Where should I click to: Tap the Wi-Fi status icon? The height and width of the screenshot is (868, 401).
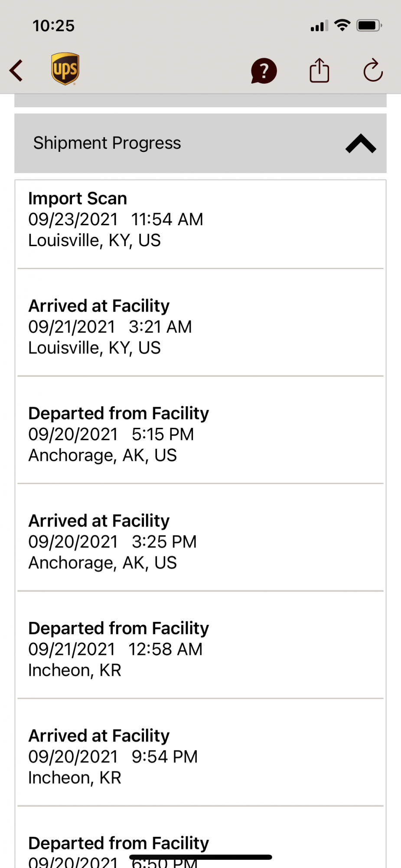pos(342,26)
